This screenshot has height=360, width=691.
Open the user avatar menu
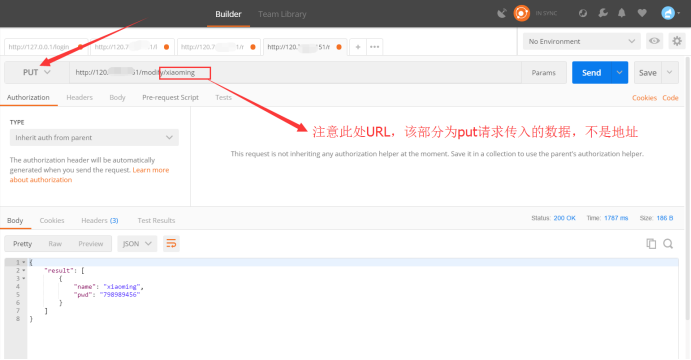point(670,13)
